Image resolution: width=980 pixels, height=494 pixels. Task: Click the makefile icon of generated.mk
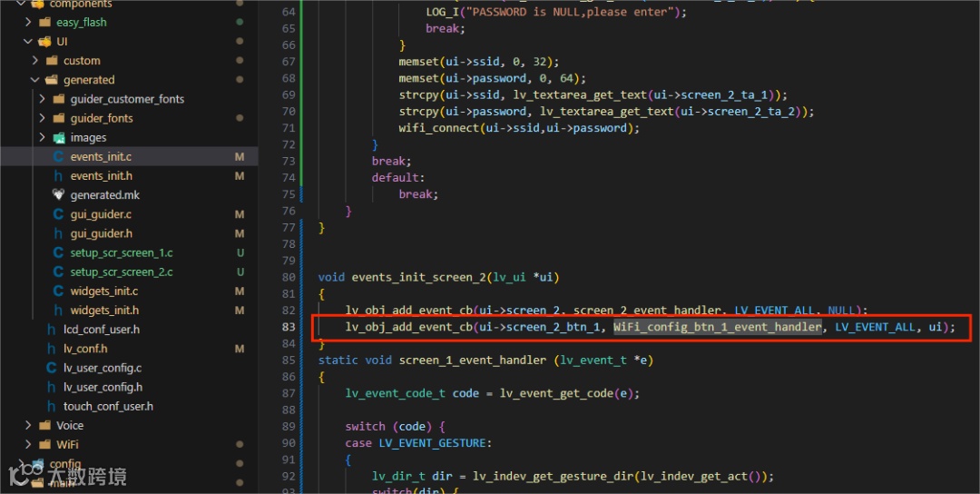[59, 195]
